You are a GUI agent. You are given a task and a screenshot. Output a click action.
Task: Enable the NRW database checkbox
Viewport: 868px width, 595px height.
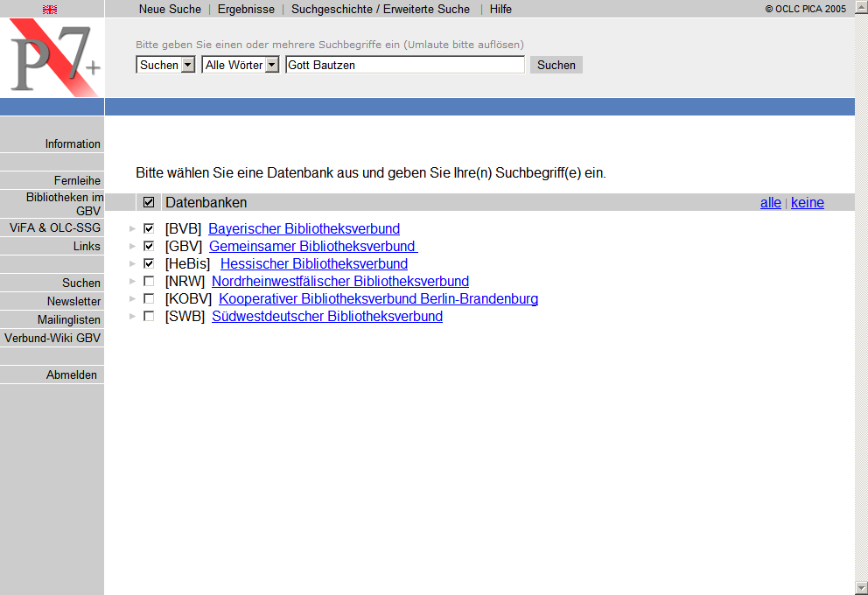tap(149, 282)
